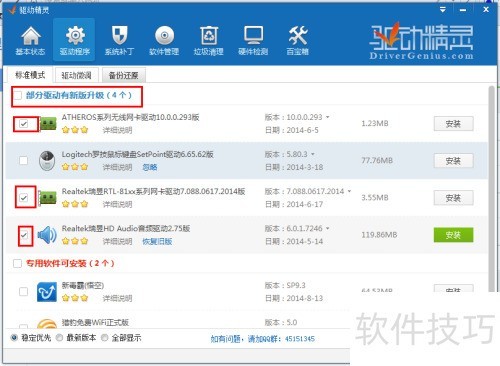
Task: Click the Realtek HD Audio star rating
Action: pyautogui.click(x=75, y=241)
